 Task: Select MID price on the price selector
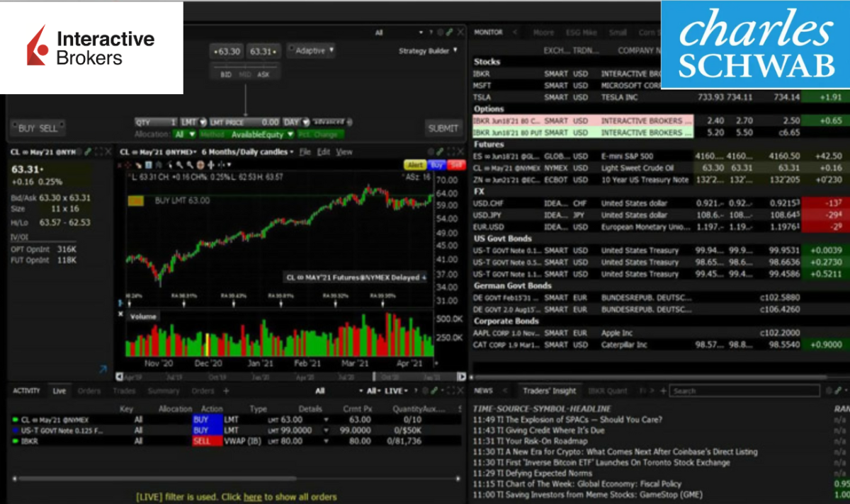245,74
